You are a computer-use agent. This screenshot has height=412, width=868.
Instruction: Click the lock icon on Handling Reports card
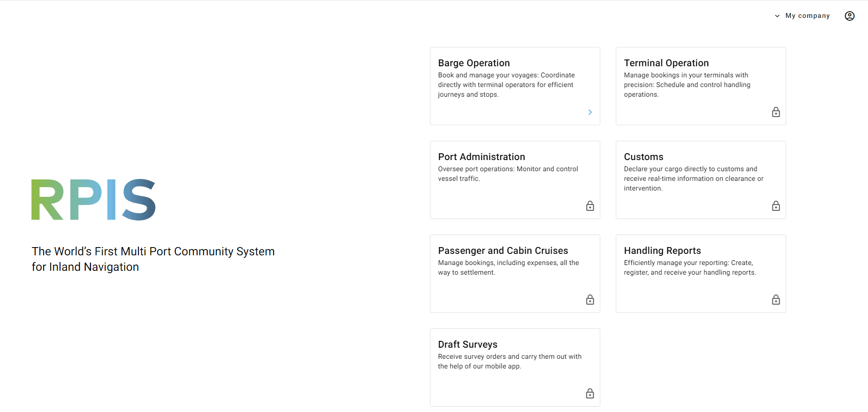point(776,300)
